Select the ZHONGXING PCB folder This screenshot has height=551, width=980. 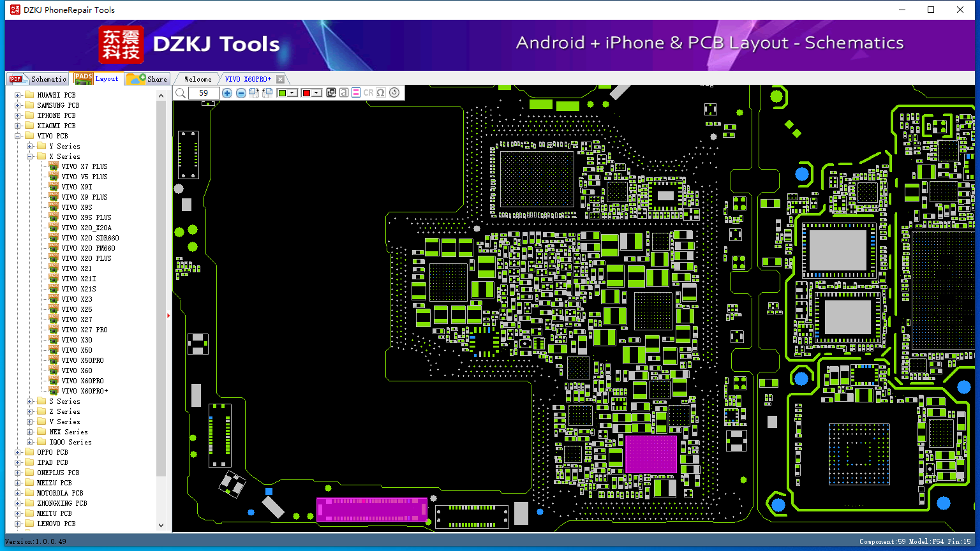coord(62,503)
